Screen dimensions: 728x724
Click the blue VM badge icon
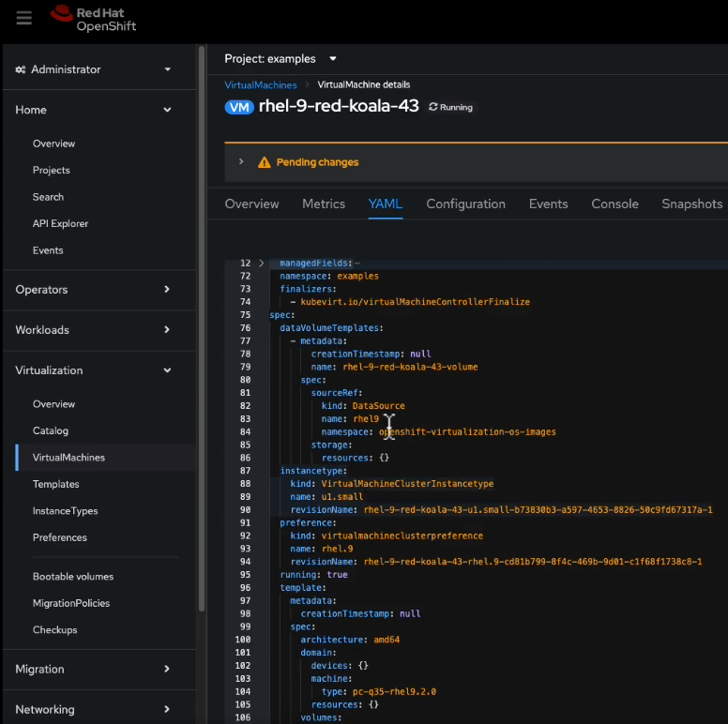pyautogui.click(x=239, y=107)
